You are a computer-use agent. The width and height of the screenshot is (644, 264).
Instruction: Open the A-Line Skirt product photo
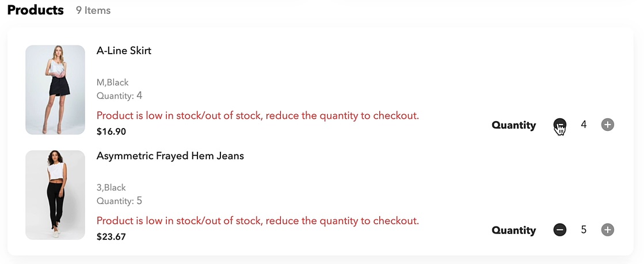point(55,90)
